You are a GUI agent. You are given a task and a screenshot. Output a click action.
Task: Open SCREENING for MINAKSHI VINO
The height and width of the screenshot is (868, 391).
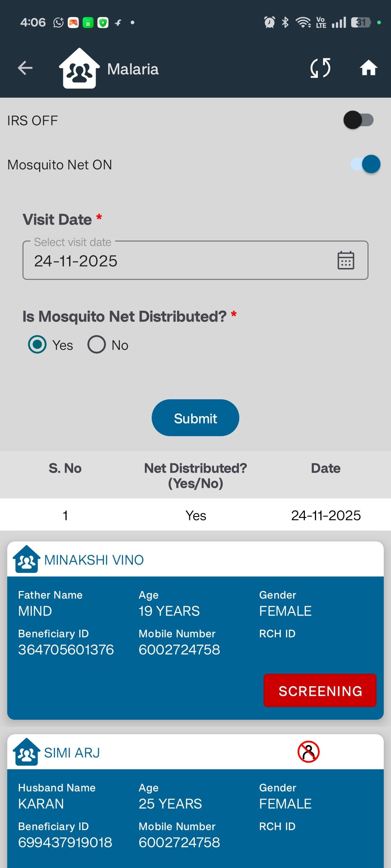click(320, 691)
